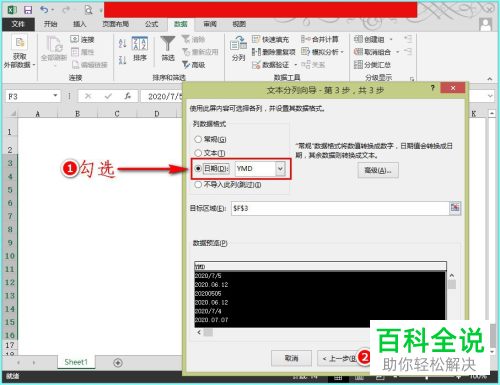Click the 取消 (Cancel) button
The height and width of the screenshot is (385, 500).
[291, 358]
